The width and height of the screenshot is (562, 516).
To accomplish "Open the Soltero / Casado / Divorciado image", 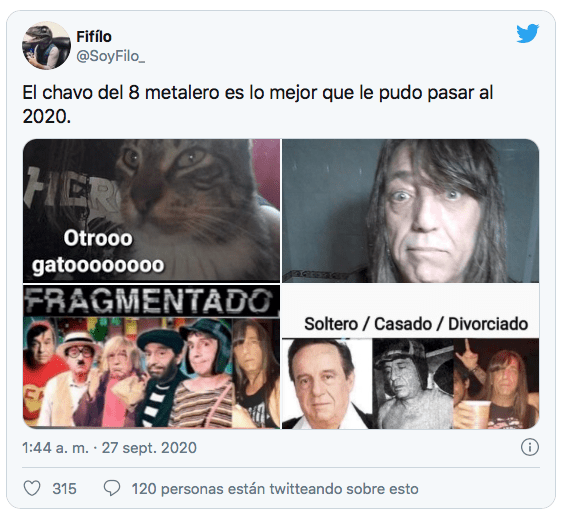I will pos(411,357).
